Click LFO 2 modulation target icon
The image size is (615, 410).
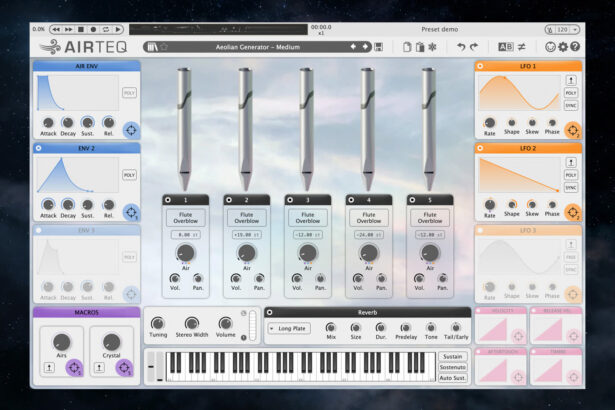point(573,212)
